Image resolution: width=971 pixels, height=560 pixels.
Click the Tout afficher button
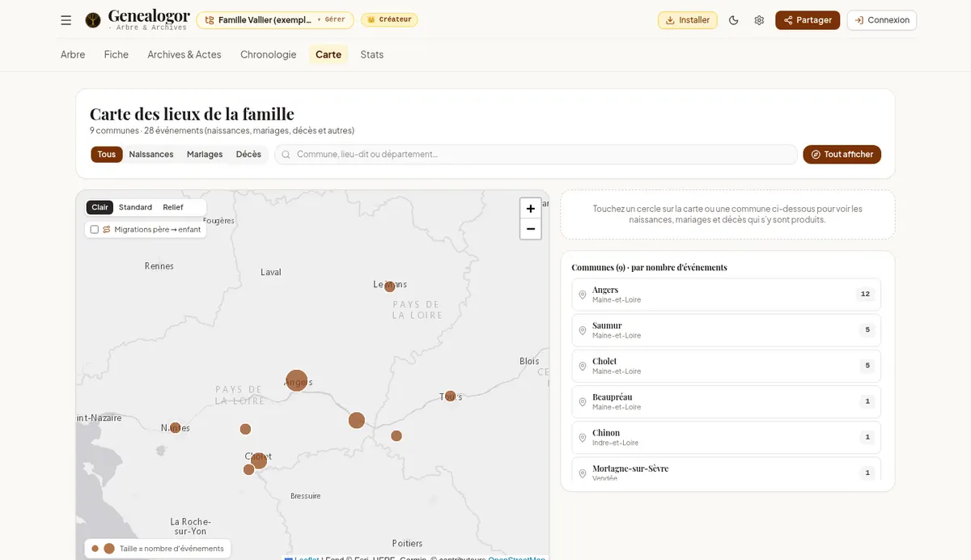842,155
